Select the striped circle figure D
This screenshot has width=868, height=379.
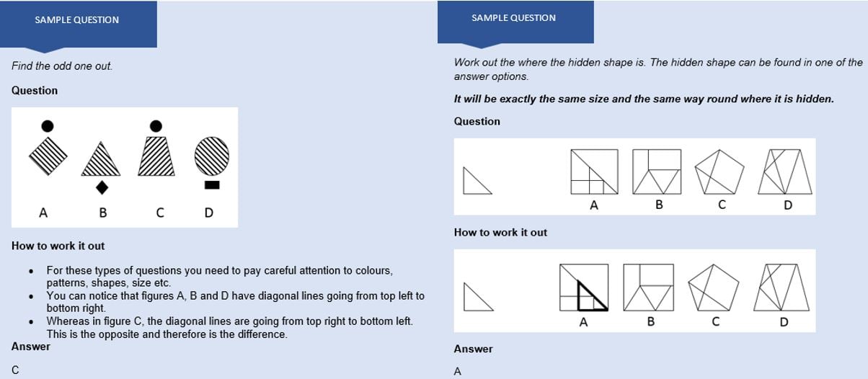point(212,154)
